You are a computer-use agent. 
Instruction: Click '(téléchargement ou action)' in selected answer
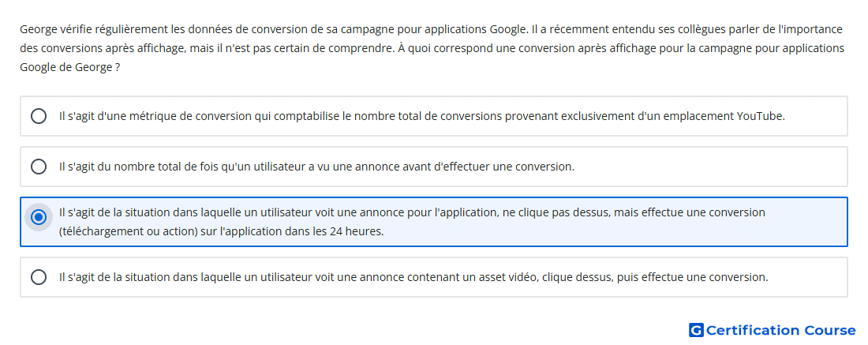point(129,232)
